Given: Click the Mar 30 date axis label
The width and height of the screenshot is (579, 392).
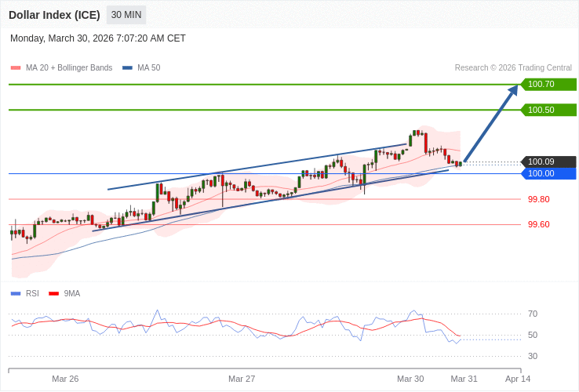Looking at the screenshot, I should pyautogui.click(x=410, y=379).
